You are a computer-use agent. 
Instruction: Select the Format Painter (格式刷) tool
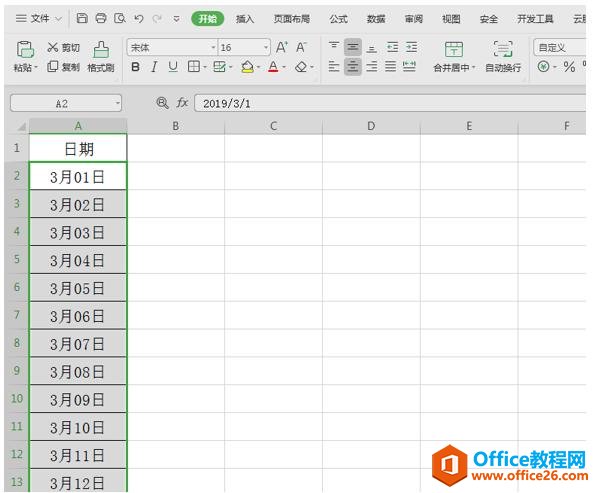coord(101,57)
